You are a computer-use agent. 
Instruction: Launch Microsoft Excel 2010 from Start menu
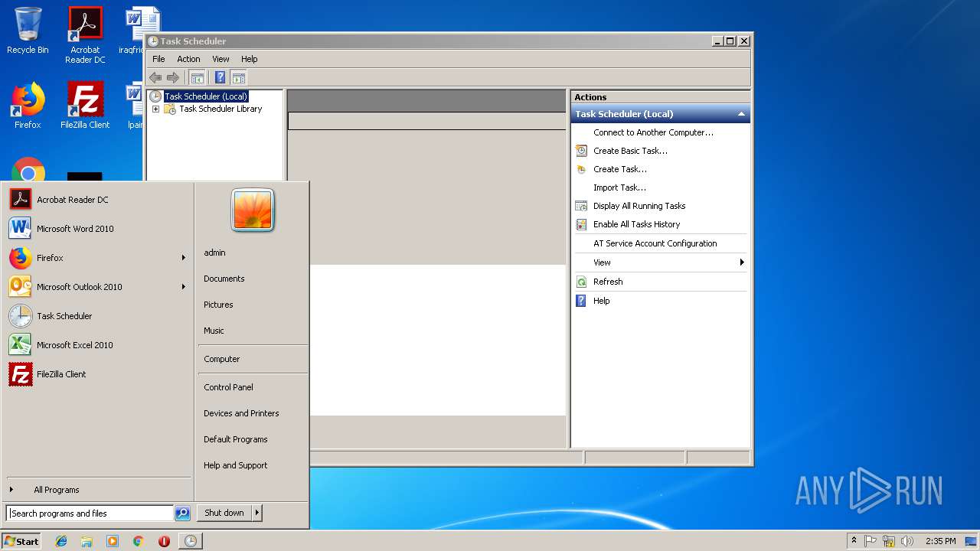(97, 345)
